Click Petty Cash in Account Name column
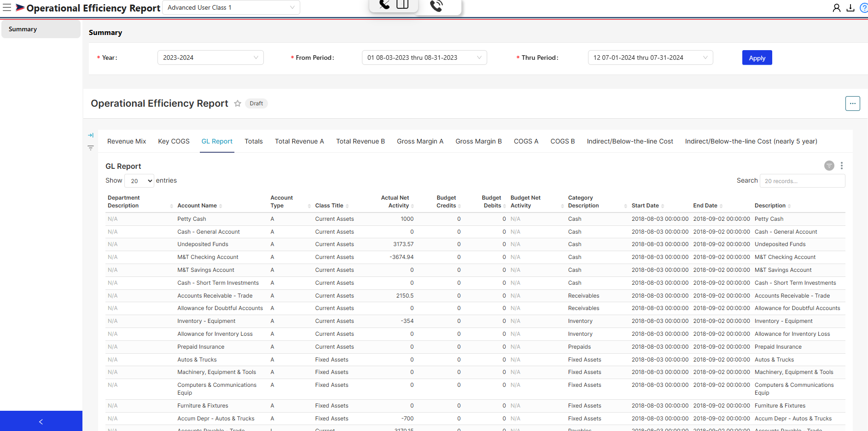 click(192, 219)
